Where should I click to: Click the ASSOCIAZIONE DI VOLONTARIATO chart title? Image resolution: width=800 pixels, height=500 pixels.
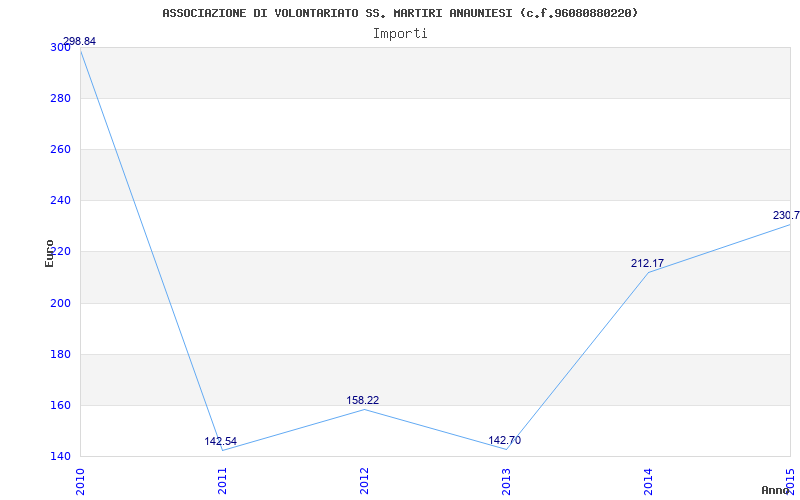(x=400, y=13)
